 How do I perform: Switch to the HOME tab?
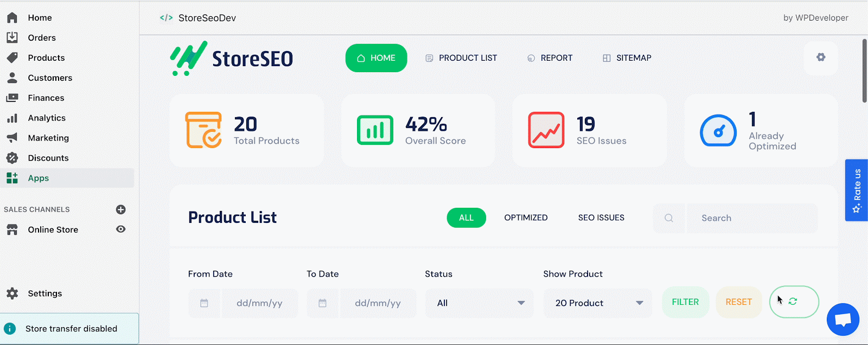376,58
